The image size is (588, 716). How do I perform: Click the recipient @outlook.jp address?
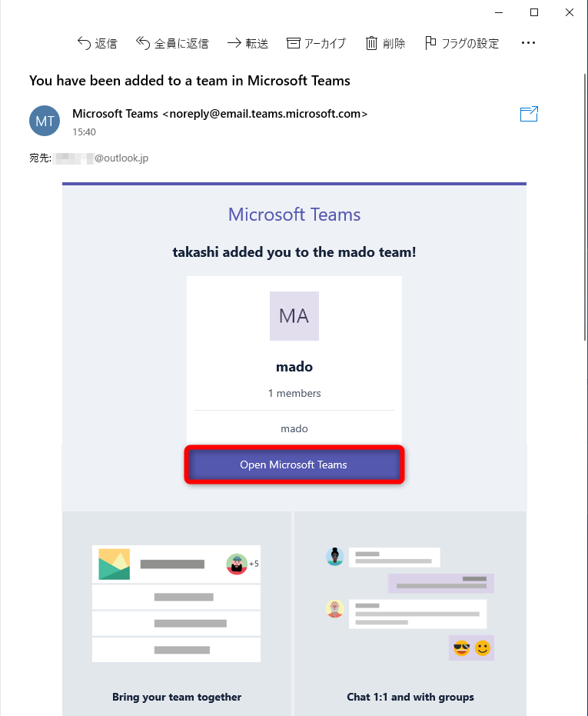coord(121,158)
